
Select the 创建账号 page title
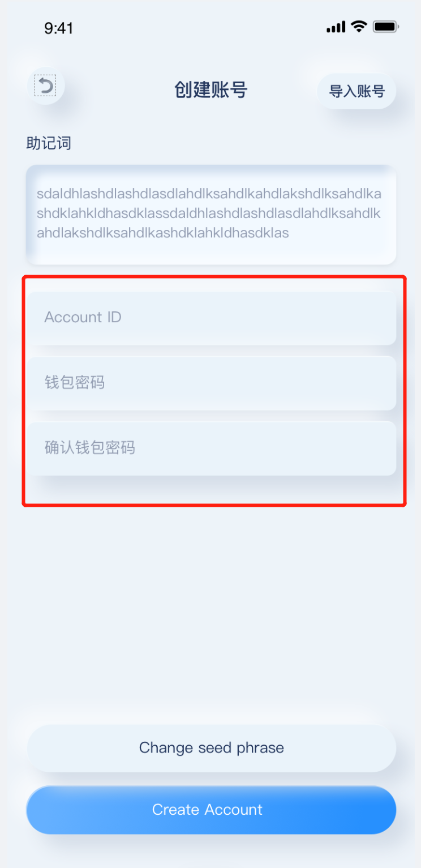click(x=211, y=89)
